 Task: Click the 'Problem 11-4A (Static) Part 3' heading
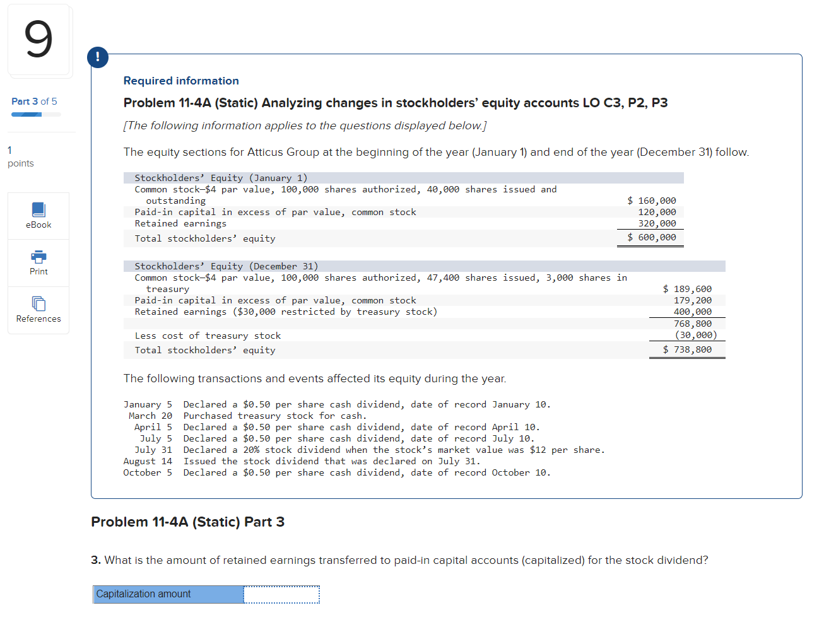pos(188,522)
